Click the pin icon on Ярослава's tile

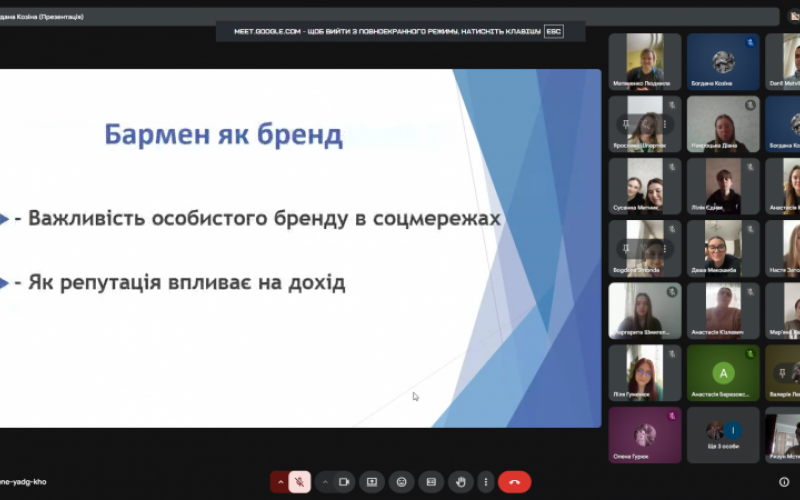[x=627, y=125]
